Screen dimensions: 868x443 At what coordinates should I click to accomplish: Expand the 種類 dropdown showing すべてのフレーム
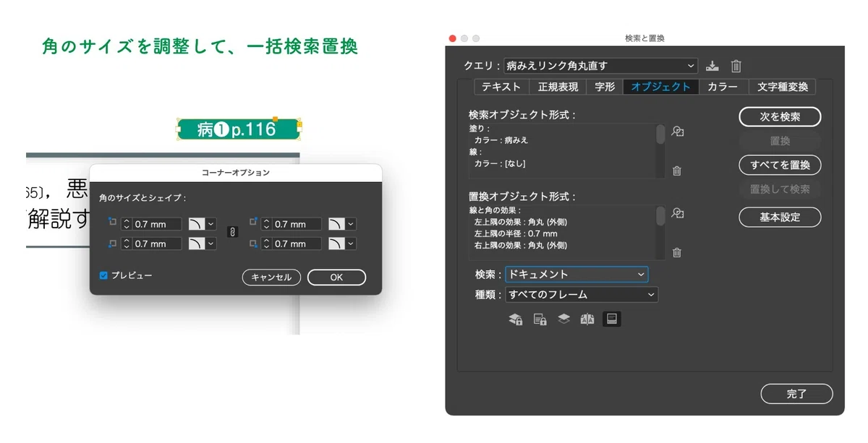582,295
